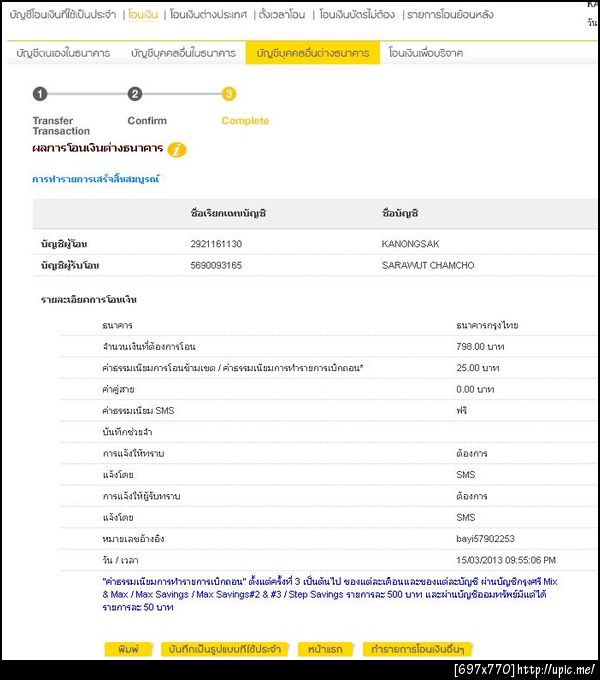The height and width of the screenshot is (680, 600).
Task: Switch to โอนเงินเพื่อบริจาค tab
Action: (x=426, y=53)
